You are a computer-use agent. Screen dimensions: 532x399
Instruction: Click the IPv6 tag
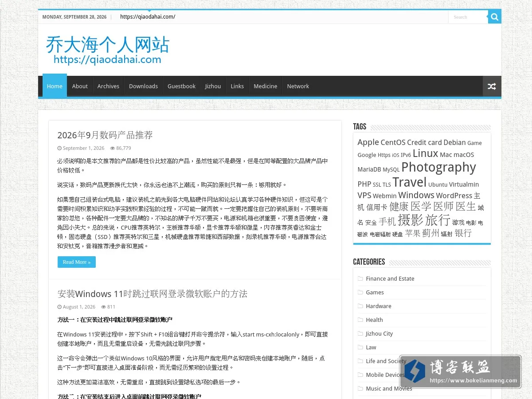(x=406, y=155)
